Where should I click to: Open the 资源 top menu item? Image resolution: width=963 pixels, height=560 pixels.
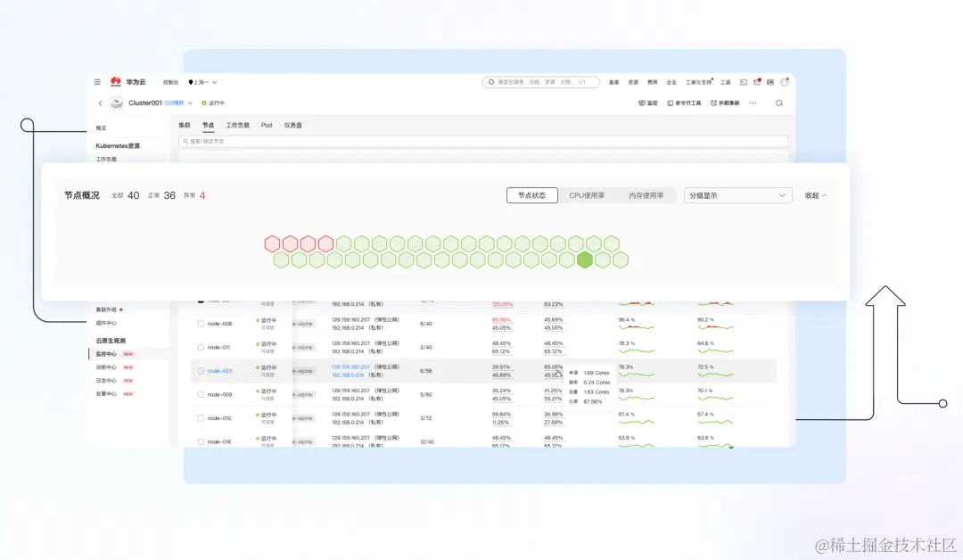(x=633, y=82)
